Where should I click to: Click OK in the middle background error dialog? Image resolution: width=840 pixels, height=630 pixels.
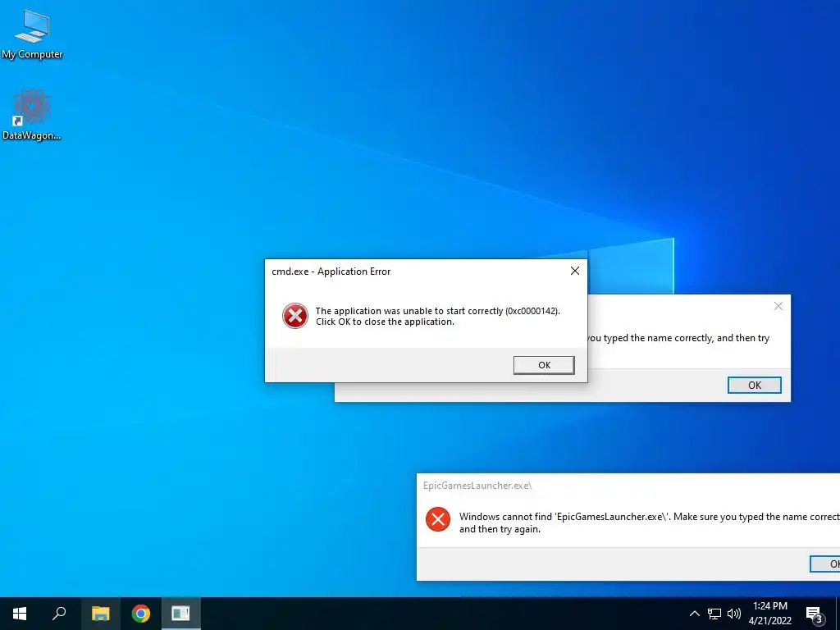click(755, 386)
